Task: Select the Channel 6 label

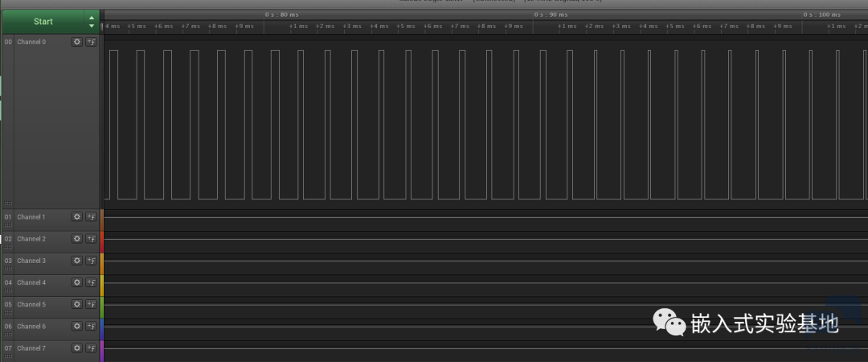Action: pos(31,327)
